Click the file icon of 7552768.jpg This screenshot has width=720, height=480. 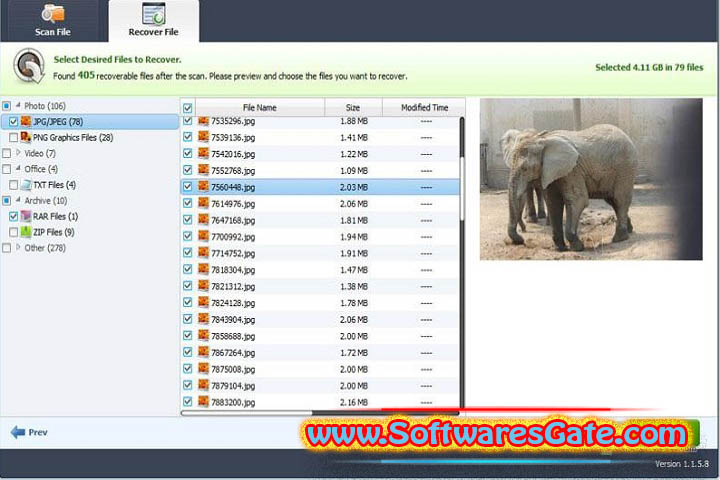tap(203, 170)
